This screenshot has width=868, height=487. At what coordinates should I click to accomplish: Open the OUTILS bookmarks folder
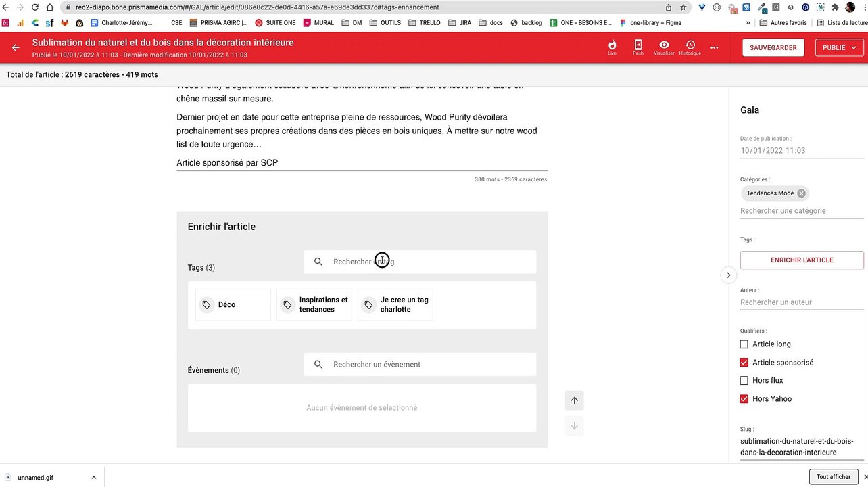click(x=385, y=22)
